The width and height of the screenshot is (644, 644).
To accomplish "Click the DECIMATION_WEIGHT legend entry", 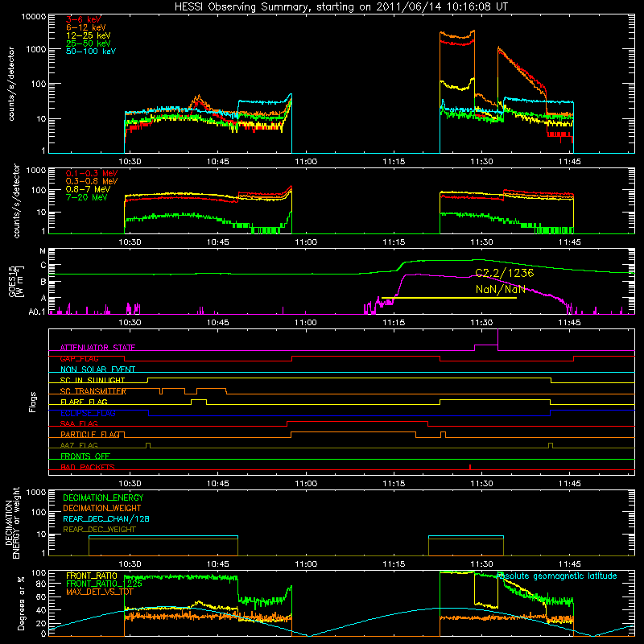I will pos(102,508).
